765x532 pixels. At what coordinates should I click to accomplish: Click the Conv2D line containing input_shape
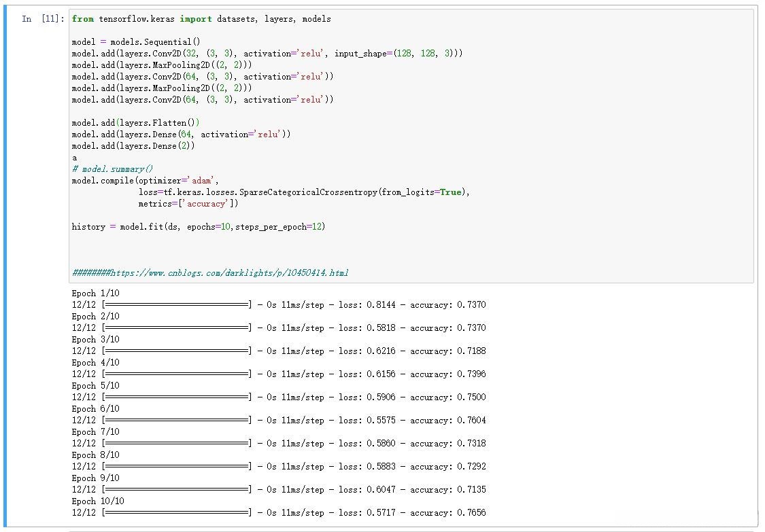[267, 54]
